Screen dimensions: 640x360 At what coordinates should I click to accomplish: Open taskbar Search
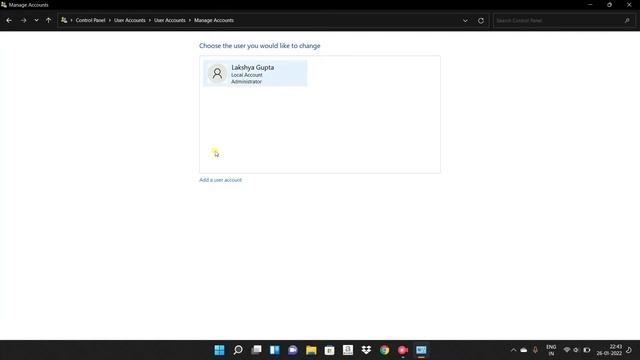pos(238,350)
